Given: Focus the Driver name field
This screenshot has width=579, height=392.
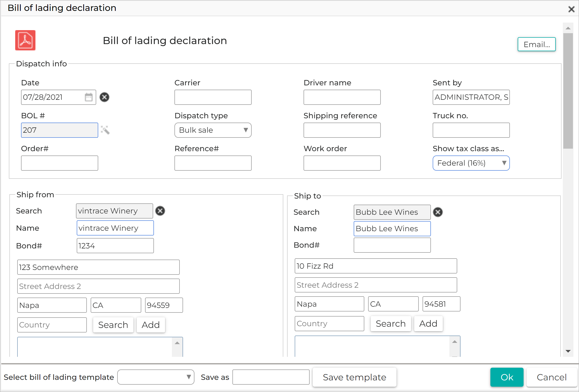Looking at the screenshot, I should click(x=342, y=97).
